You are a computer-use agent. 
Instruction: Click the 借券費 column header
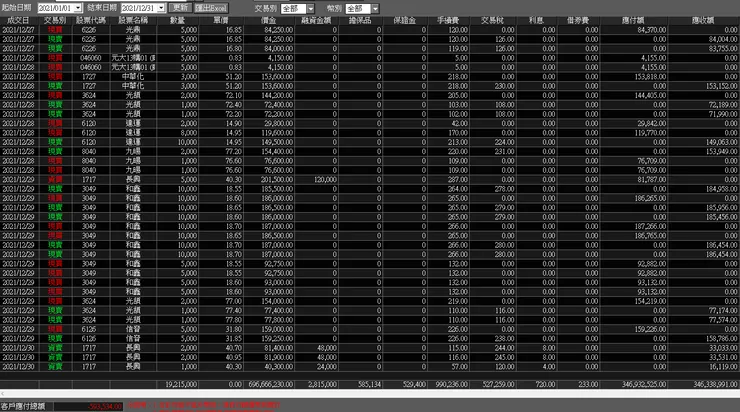579,20
